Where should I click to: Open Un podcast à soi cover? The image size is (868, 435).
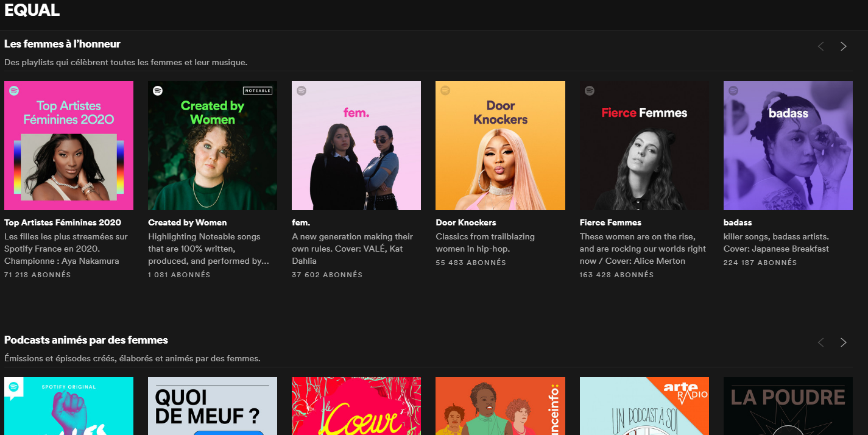644,406
